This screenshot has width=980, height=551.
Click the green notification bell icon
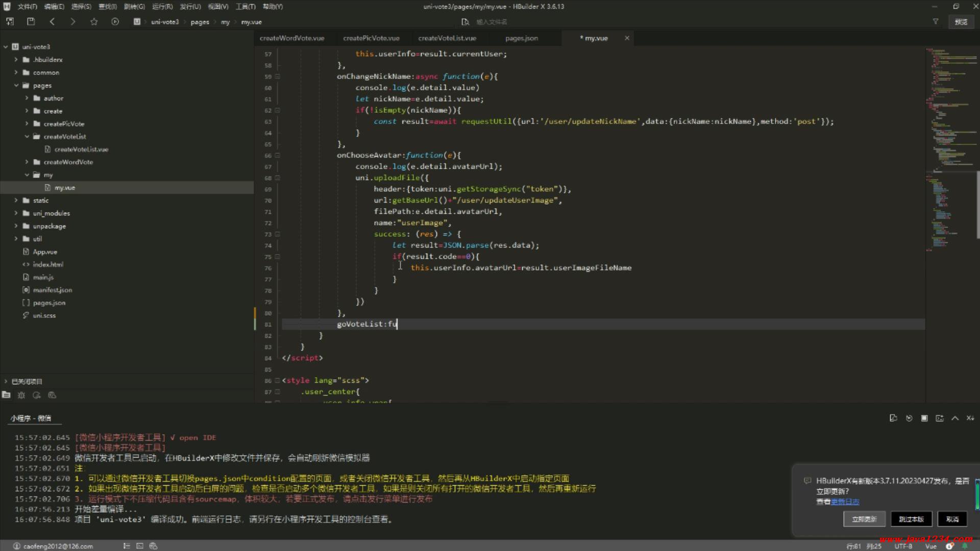(x=965, y=546)
